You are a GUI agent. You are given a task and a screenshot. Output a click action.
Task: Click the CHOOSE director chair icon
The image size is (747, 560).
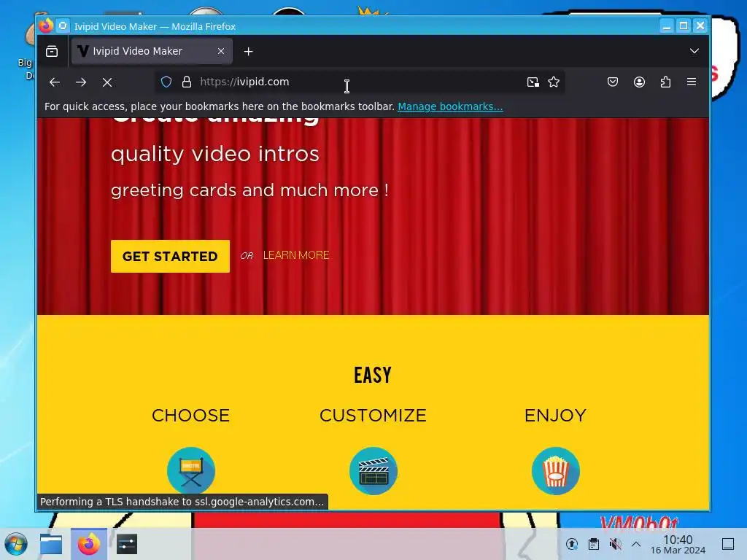tap(191, 471)
